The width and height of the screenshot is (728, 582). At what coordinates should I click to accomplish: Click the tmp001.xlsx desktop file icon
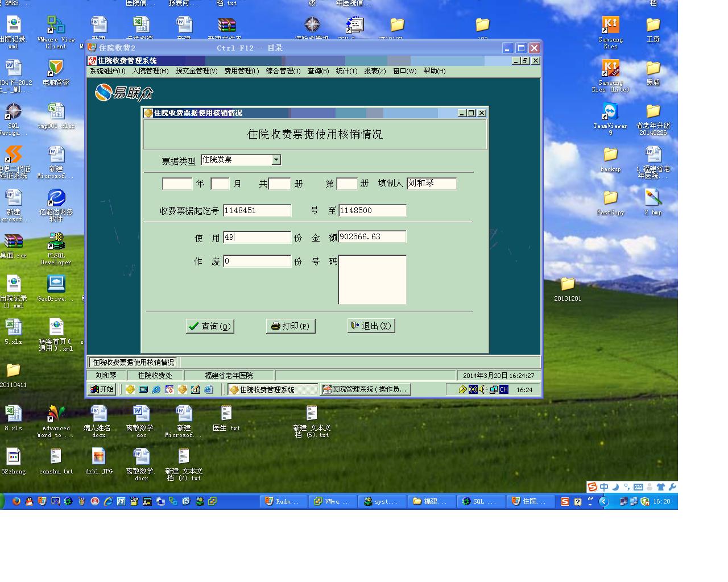click(x=56, y=115)
